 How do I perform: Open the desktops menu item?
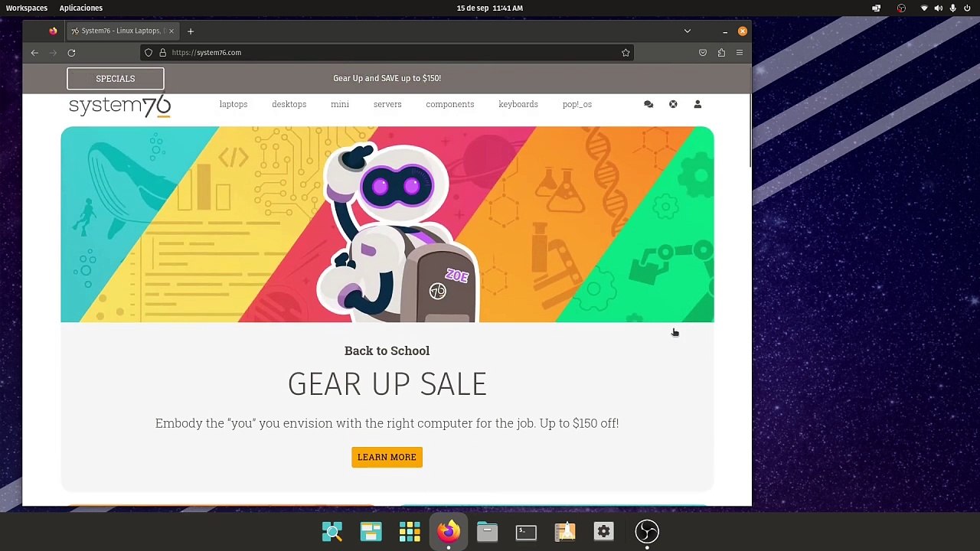[289, 104]
